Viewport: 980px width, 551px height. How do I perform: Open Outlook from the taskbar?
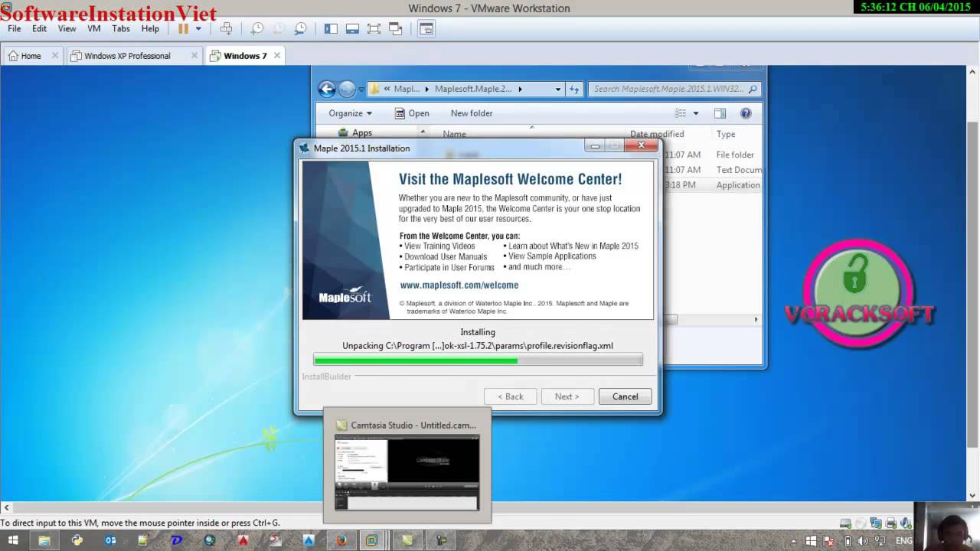tap(110, 540)
